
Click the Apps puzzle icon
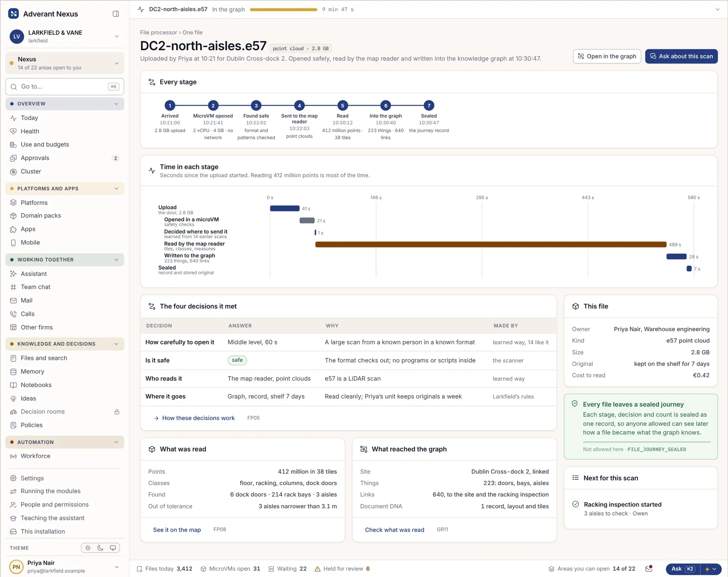tap(13, 229)
